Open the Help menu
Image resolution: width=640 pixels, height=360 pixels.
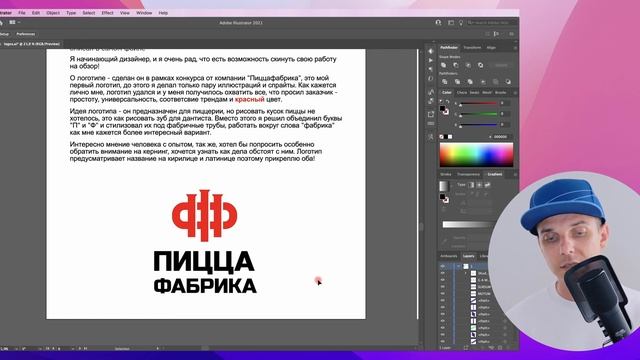(163, 13)
